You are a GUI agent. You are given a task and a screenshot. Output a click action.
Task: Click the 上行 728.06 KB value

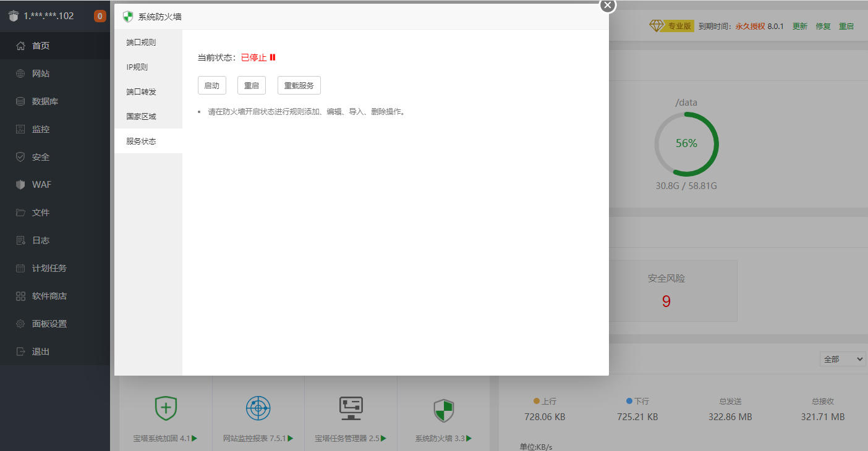pyautogui.click(x=545, y=417)
